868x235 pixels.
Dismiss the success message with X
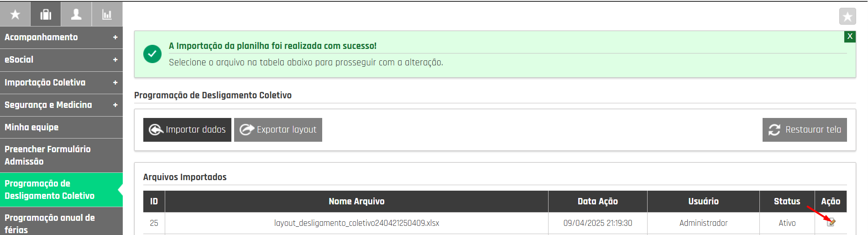[850, 37]
